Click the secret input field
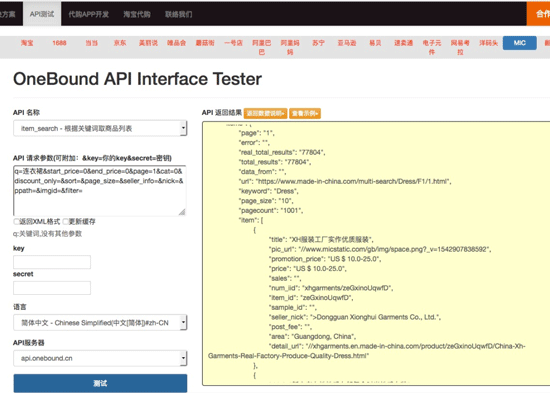Screen dimensions: 550x393 point(52,288)
